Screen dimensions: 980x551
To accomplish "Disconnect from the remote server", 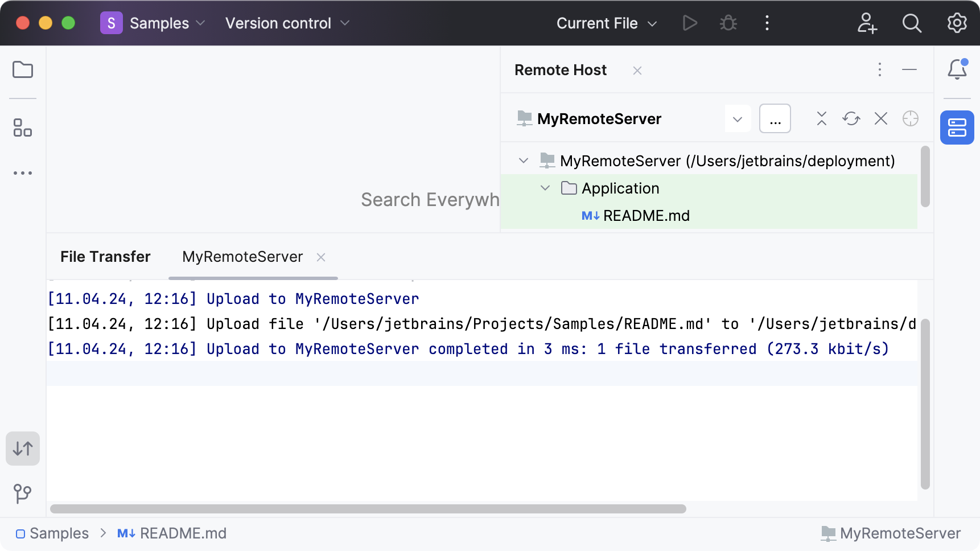I will [x=880, y=118].
